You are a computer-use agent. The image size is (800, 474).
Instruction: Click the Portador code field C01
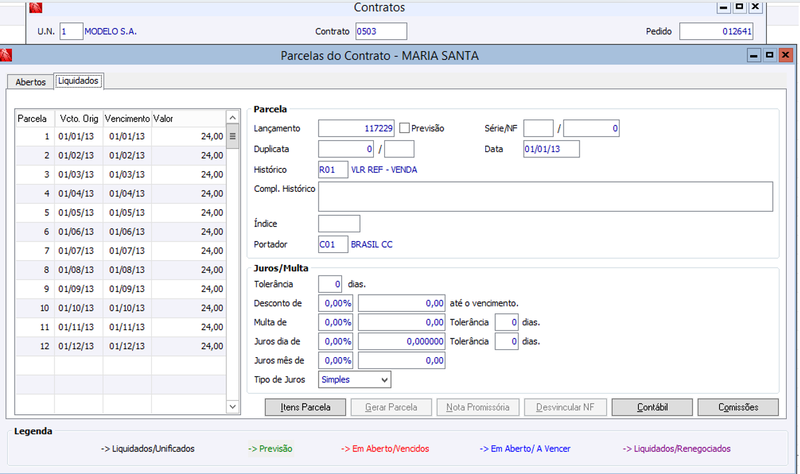(x=333, y=244)
